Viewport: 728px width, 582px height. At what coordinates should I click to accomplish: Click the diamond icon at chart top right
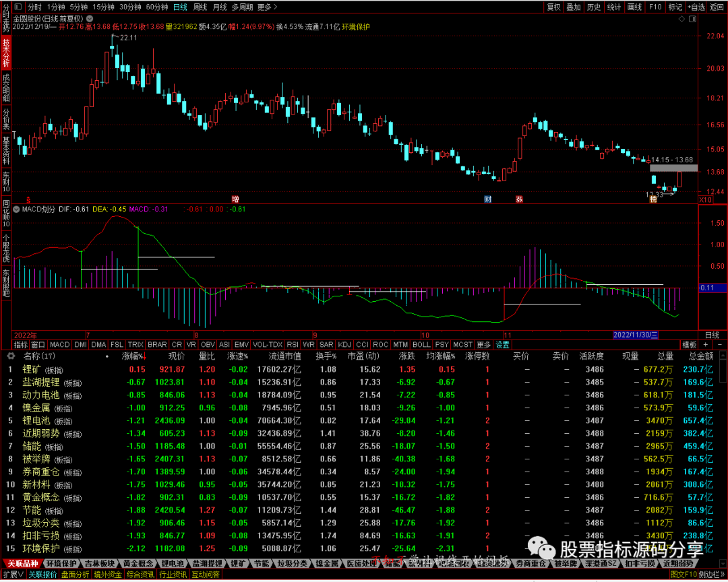click(681, 19)
